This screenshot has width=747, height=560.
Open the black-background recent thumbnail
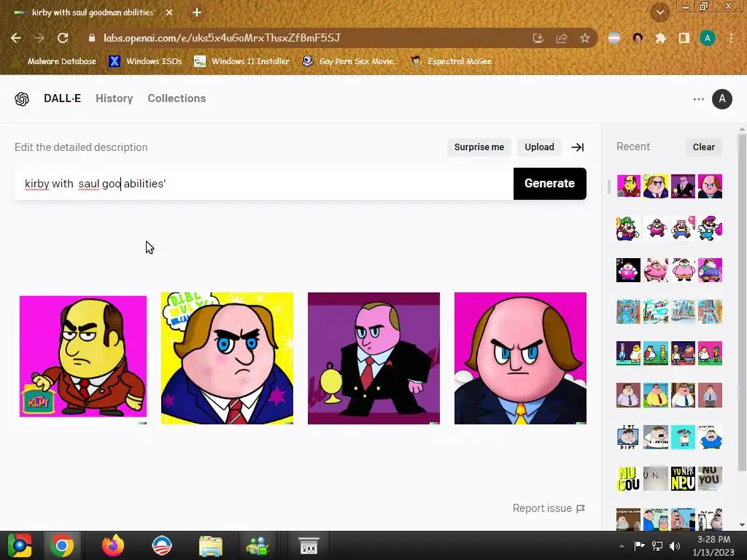[628, 270]
